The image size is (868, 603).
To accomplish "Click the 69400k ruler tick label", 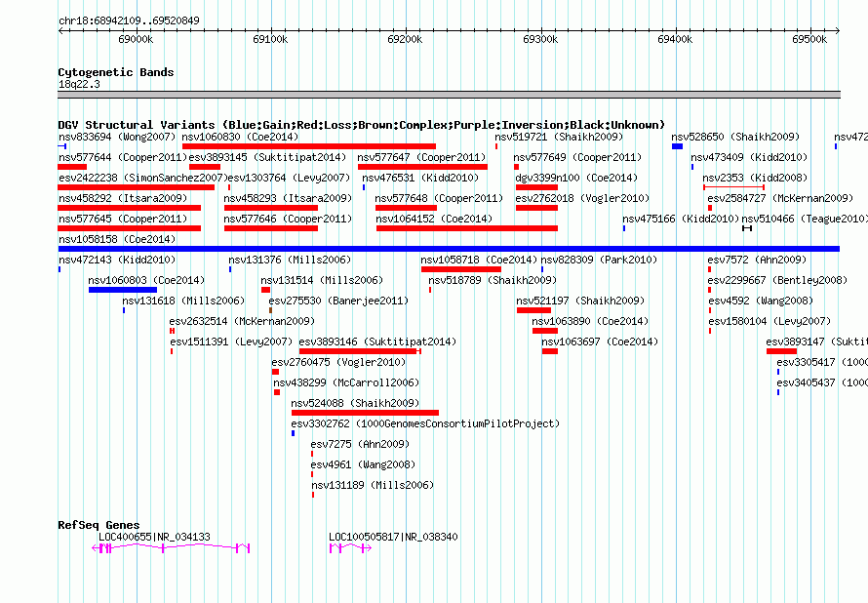I will point(675,39).
